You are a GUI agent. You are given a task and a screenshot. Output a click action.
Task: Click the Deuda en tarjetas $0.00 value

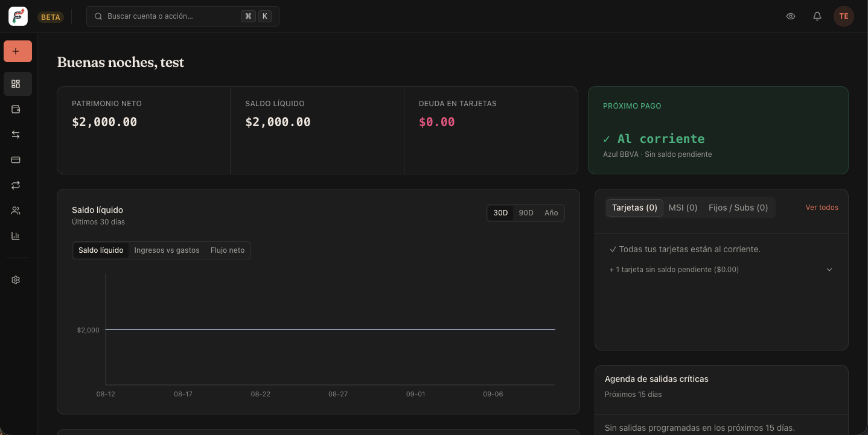(x=436, y=122)
